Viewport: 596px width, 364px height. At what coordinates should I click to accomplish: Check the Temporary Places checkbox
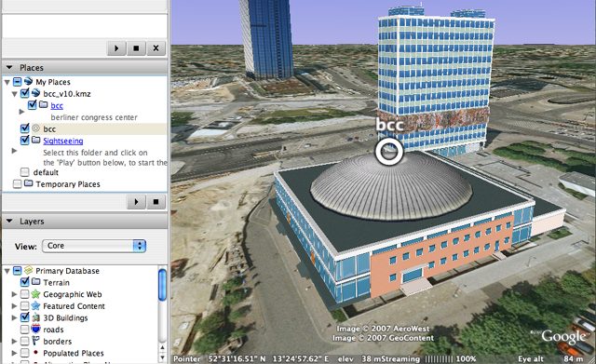click(17, 184)
